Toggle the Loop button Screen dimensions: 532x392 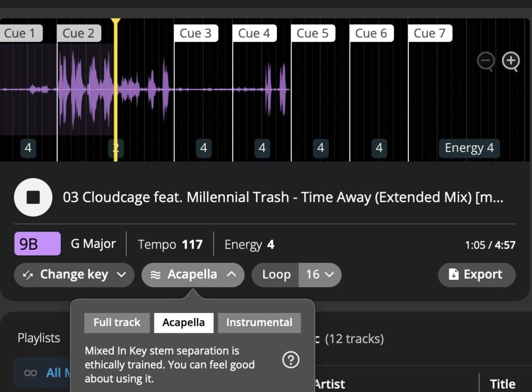coord(276,275)
